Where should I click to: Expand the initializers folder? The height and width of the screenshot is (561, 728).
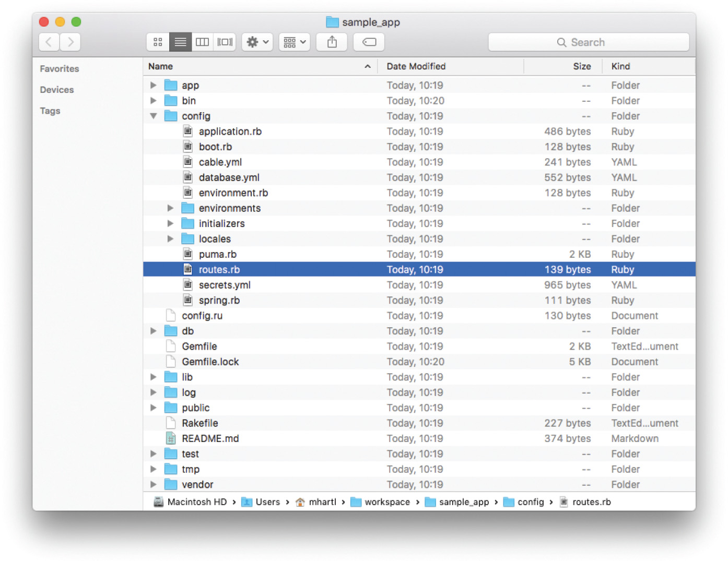pyautogui.click(x=170, y=223)
